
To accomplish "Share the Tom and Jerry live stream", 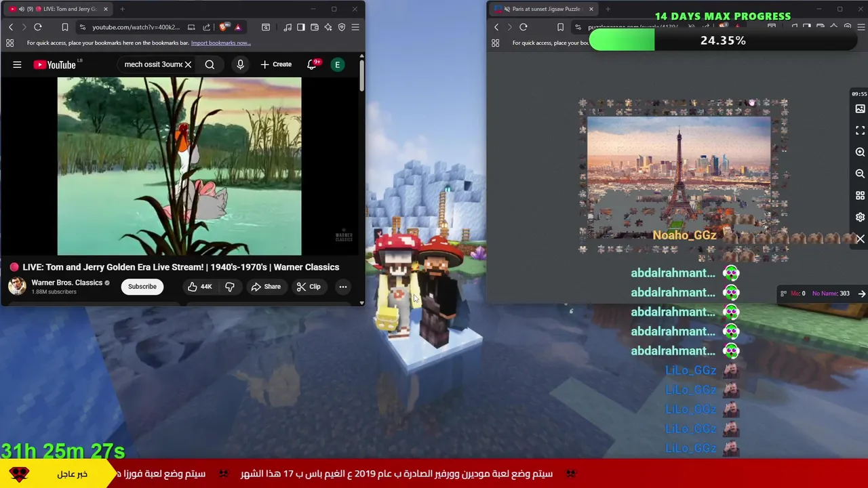I will [266, 287].
